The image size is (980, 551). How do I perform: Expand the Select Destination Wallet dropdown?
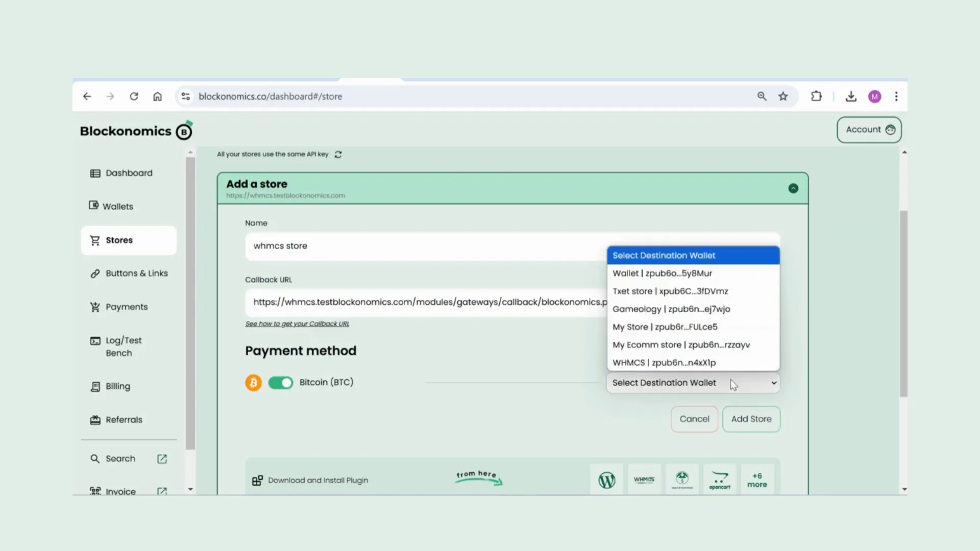pos(693,382)
